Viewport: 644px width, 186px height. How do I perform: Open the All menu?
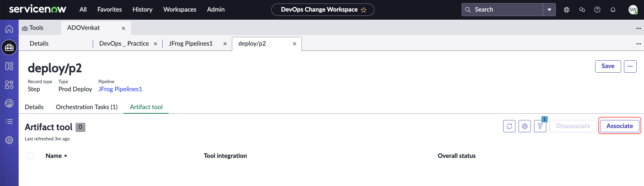83,9
